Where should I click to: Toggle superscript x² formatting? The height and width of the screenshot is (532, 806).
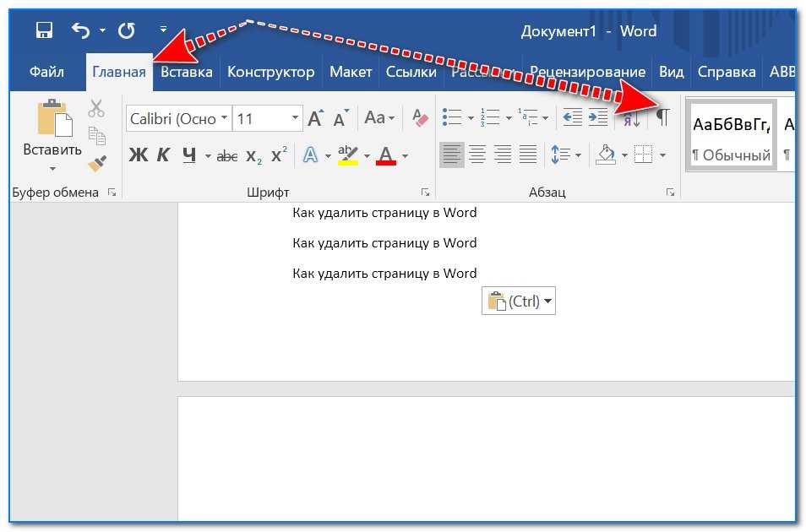pyautogui.click(x=279, y=155)
